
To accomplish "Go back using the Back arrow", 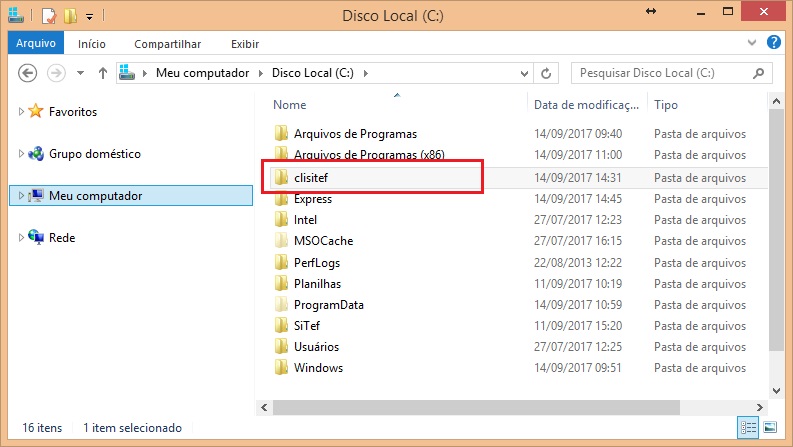I will [28, 73].
